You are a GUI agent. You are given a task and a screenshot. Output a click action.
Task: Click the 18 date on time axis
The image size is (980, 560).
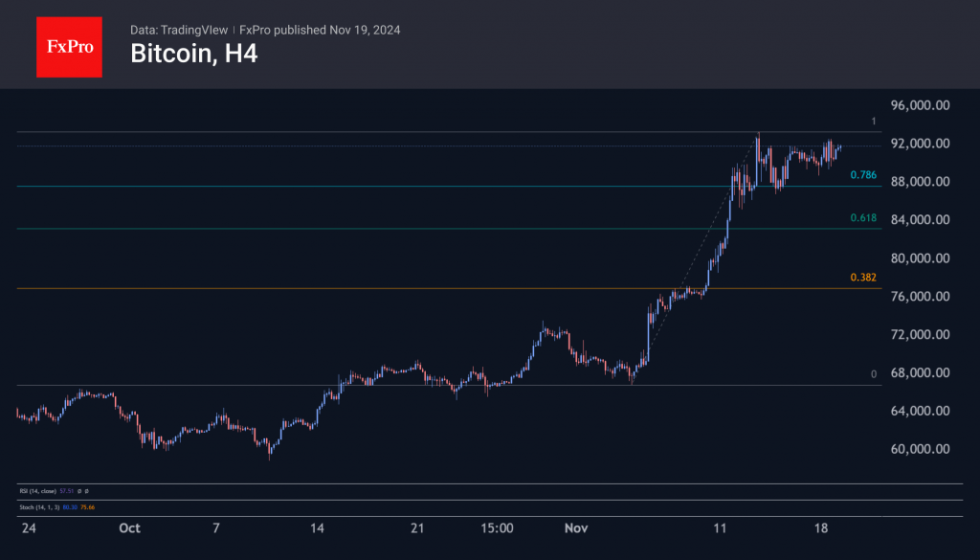pyautogui.click(x=819, y=528)
